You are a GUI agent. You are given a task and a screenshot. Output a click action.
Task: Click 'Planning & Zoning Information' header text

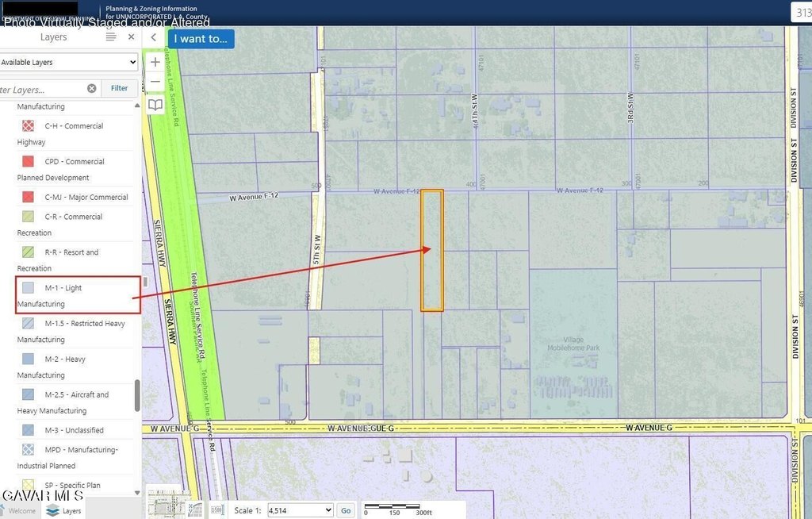151,8
